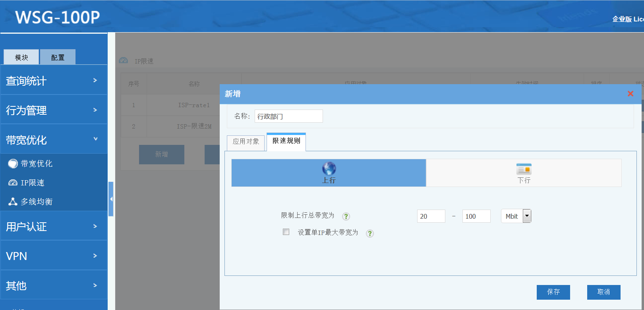Viewport: 644px width, 310px height.
Task: Click the 名称 input field
Action: click(288, 116)
